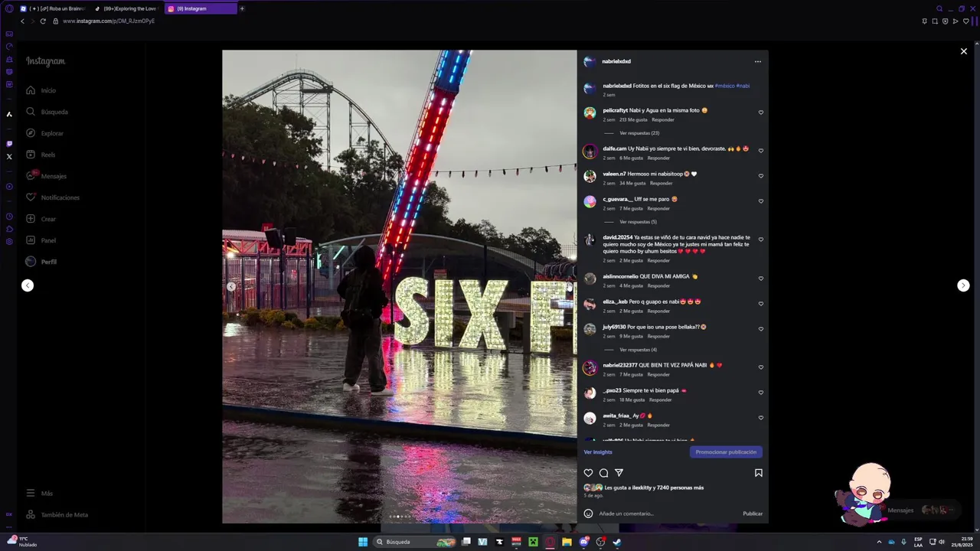Open Steam from the taskbar
The height and width of the screenshot is (551, 980).
(x=617, y=542)
